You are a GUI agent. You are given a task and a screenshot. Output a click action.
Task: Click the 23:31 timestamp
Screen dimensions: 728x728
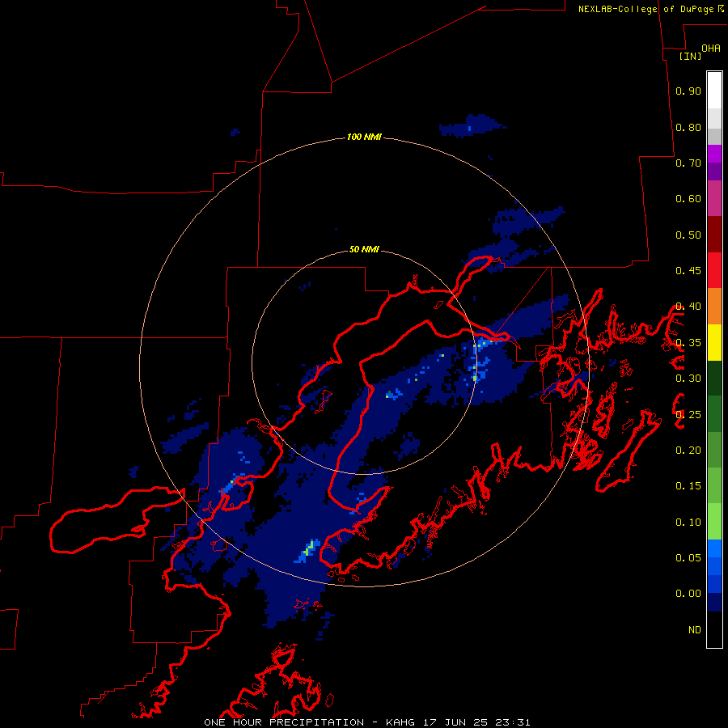click(513, 722)
